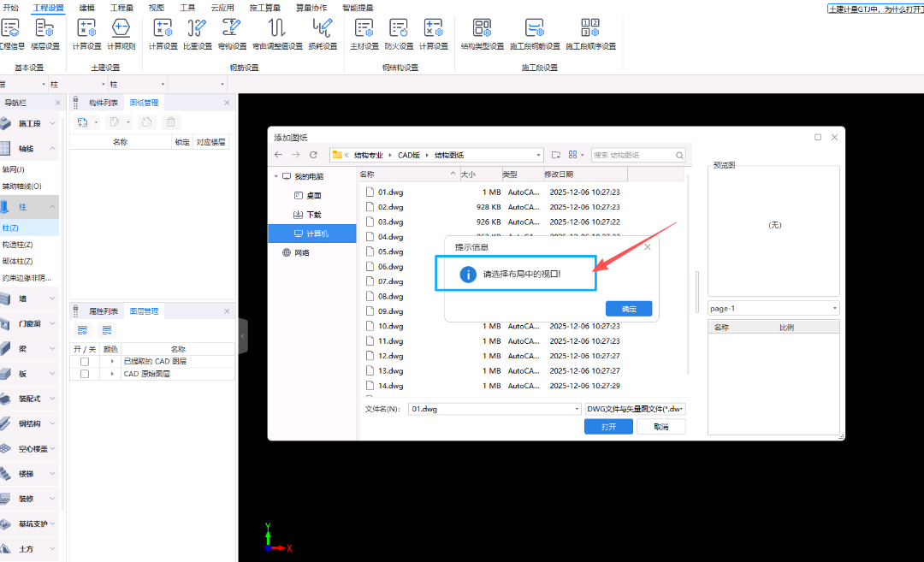924x562 pixels.
Task: Select 砌体柱(Z) in navigation bar
Action: click(x=17, y=261)
